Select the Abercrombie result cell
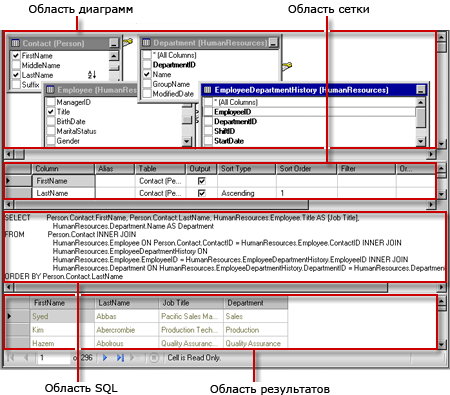This screenshot has width=450, height=395. pyautogui.click(x=126, y=330)
